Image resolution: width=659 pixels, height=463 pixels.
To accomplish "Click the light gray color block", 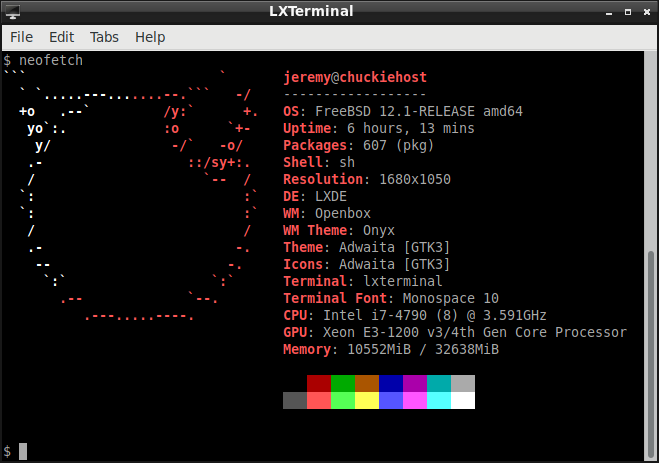I will click(x=463, y=384).
